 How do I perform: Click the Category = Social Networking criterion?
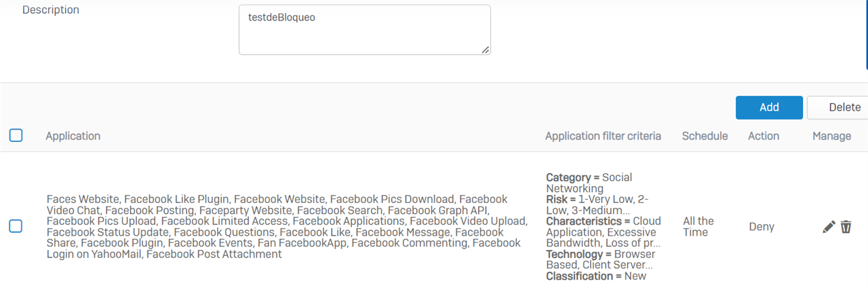tap(589, 183)
